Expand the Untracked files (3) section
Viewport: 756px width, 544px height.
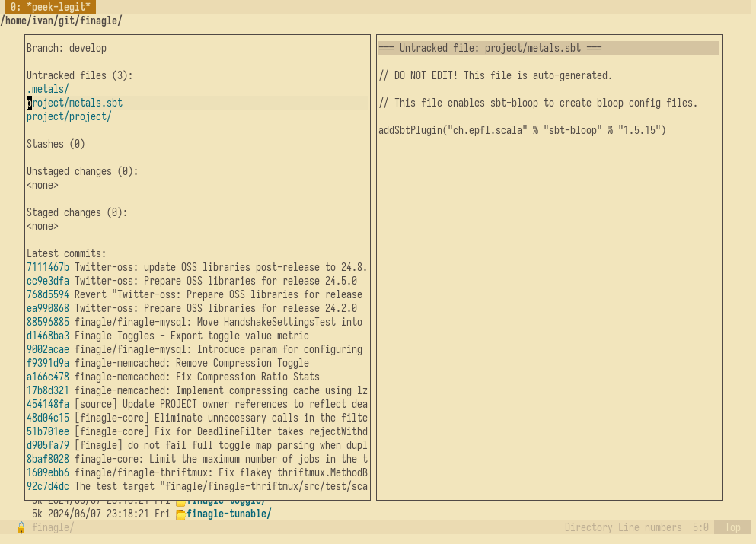79,75
